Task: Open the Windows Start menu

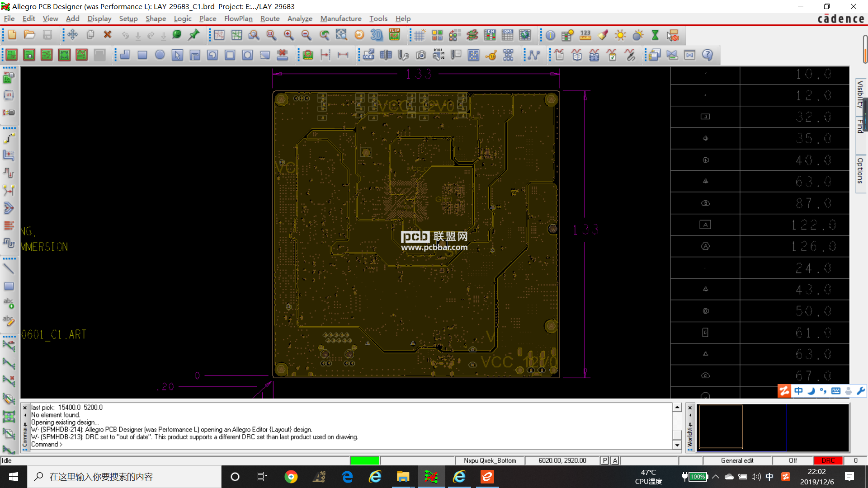Action: coord(14,477)
